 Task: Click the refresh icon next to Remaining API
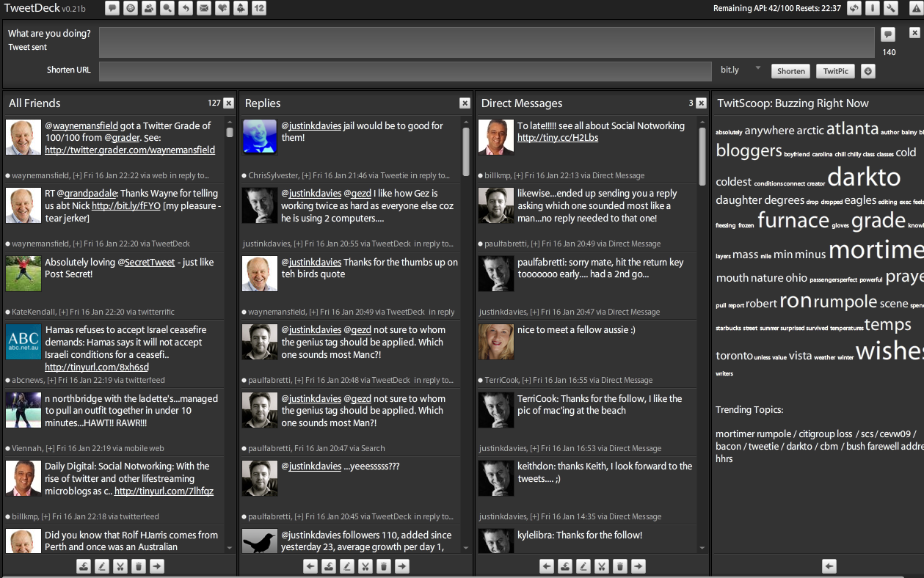[x=854, y=9]
